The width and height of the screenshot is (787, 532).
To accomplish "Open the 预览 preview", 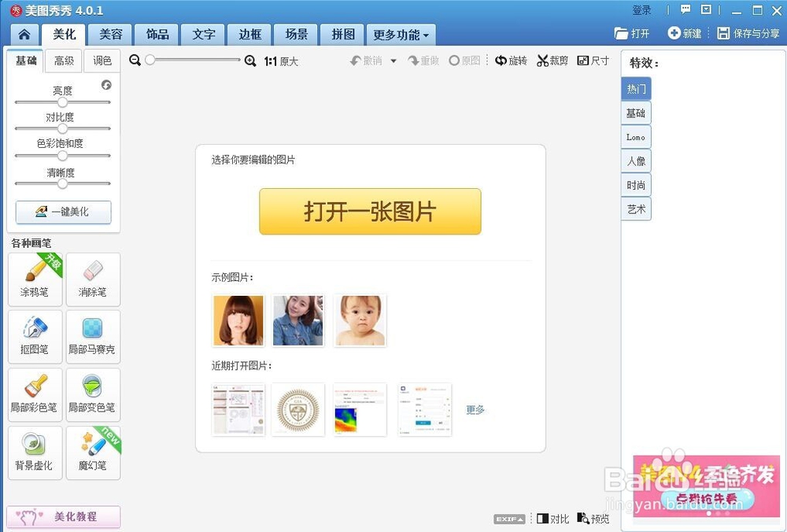I will pos(593,519).
